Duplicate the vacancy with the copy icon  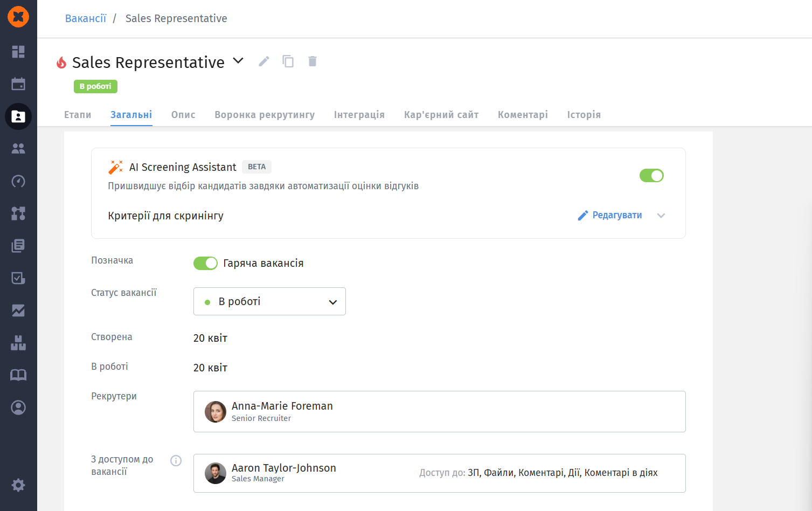tap(288, 61)
